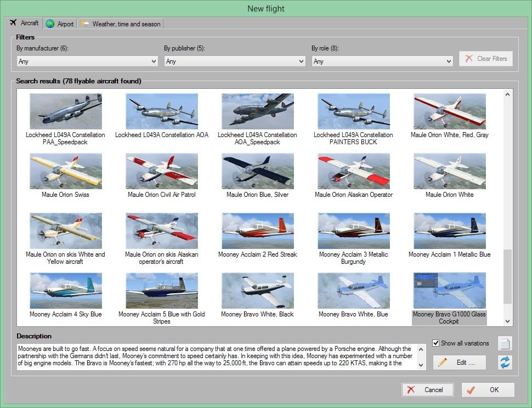
Task: Click Mooney Bravo G1000 Glass Cockpit thumbnail
Action: pos(450,290)
